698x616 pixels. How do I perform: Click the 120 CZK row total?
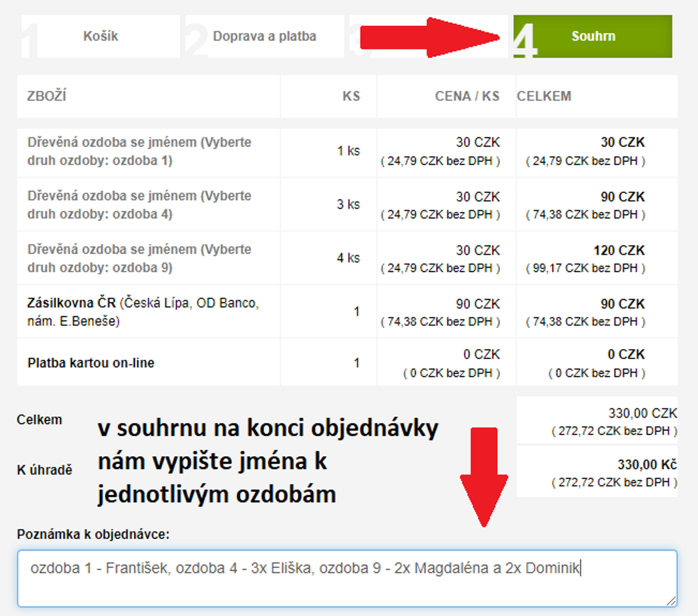619,251
